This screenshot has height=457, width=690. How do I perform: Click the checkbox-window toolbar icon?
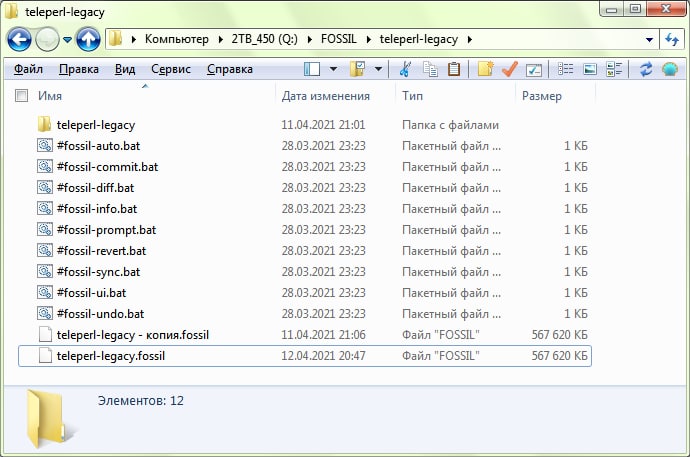pos(534,69)
